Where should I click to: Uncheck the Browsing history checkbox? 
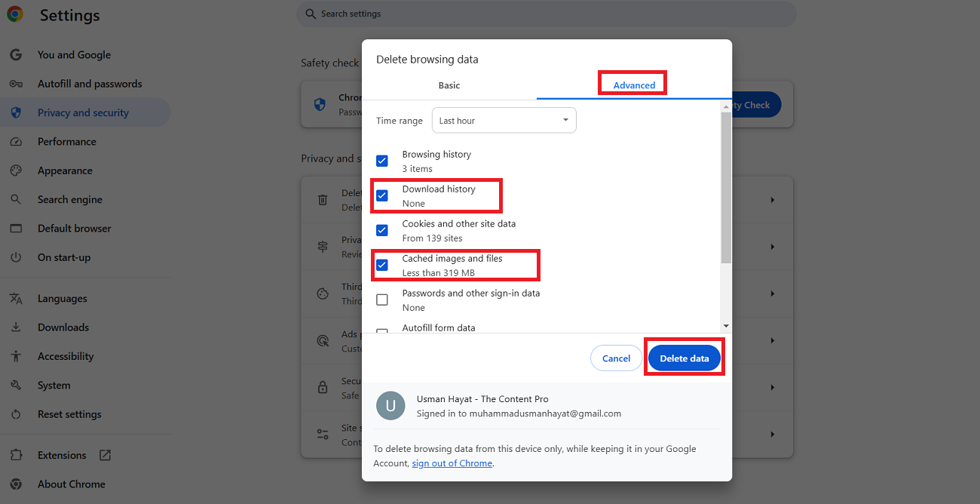[382, 161]
